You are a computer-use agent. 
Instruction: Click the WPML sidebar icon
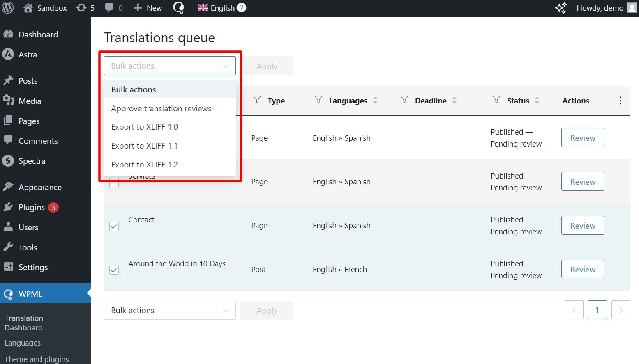click(x=8, y=294)
